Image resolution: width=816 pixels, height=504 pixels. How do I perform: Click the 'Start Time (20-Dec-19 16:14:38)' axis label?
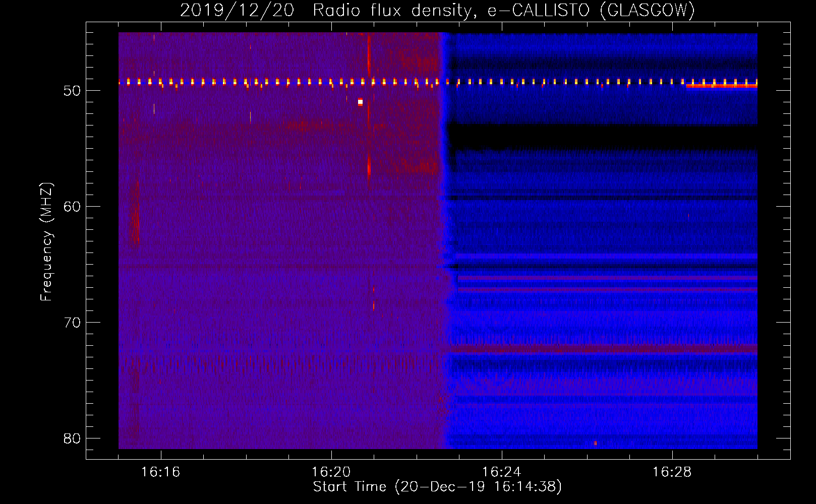pos(437,487)
